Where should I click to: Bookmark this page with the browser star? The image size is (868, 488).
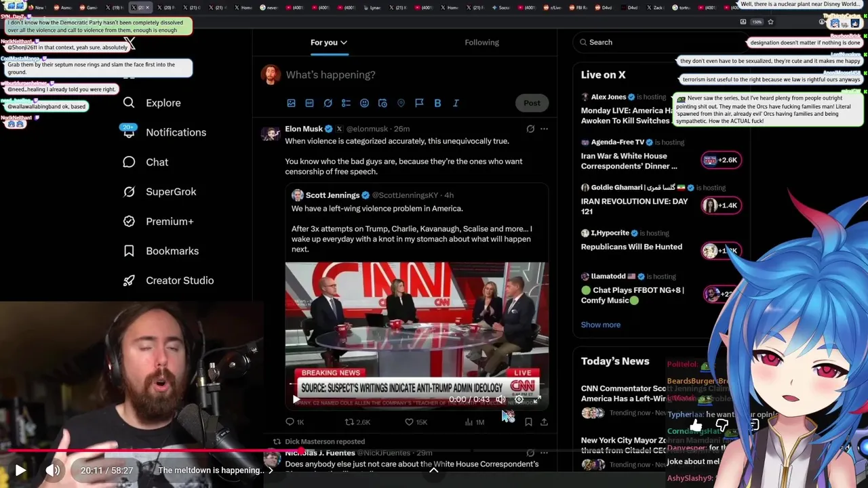pyautogui.click(x=770, y=22)
